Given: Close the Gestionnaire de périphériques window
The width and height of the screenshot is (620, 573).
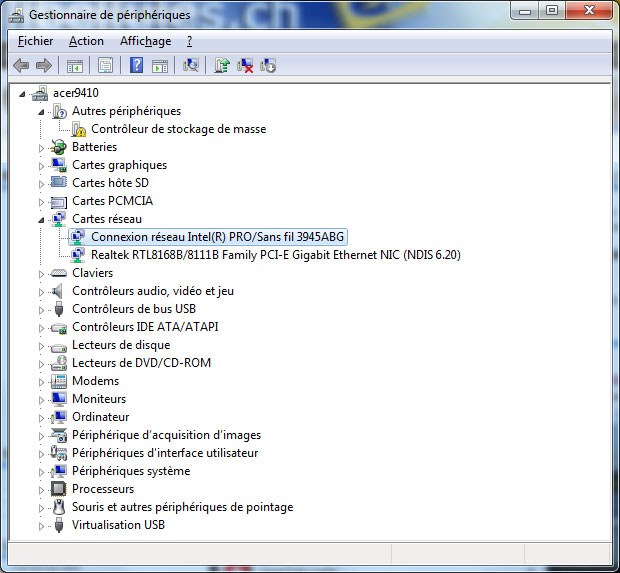Looking at the screenshot, I should (x=589, y=11).
